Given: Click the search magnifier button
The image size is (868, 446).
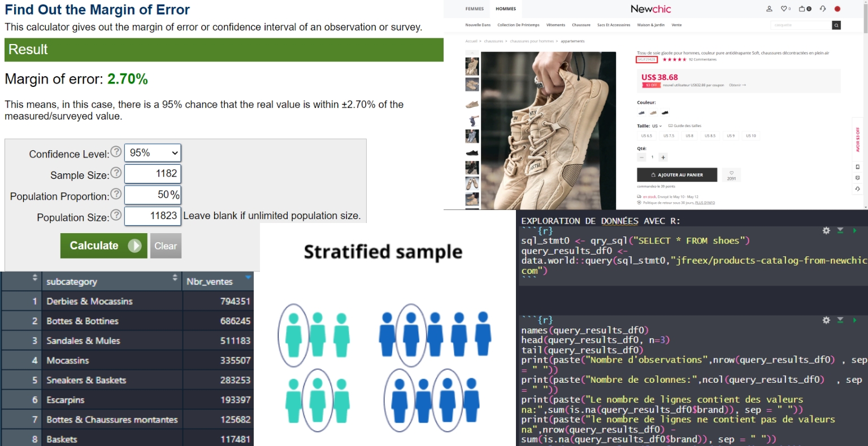Looking at the screenshot, I should click(836, 25).
